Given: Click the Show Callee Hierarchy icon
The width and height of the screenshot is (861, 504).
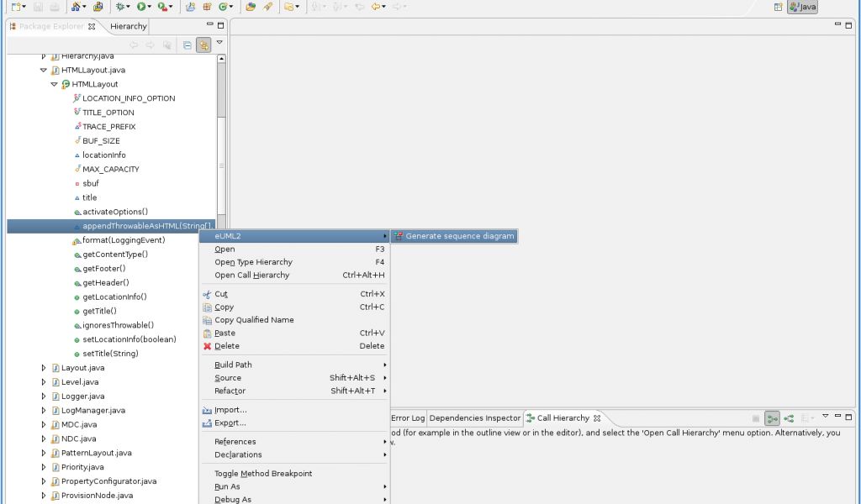Looking at the screenshot, I should pyautogui.click(x=789, y=418).
